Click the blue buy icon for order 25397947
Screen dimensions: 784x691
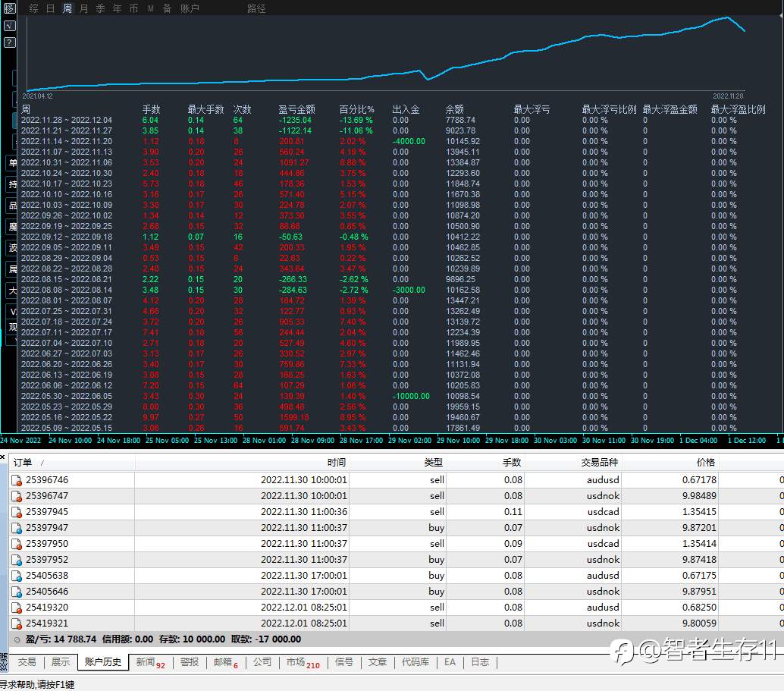pyautogui.click(x=17, y=528)
